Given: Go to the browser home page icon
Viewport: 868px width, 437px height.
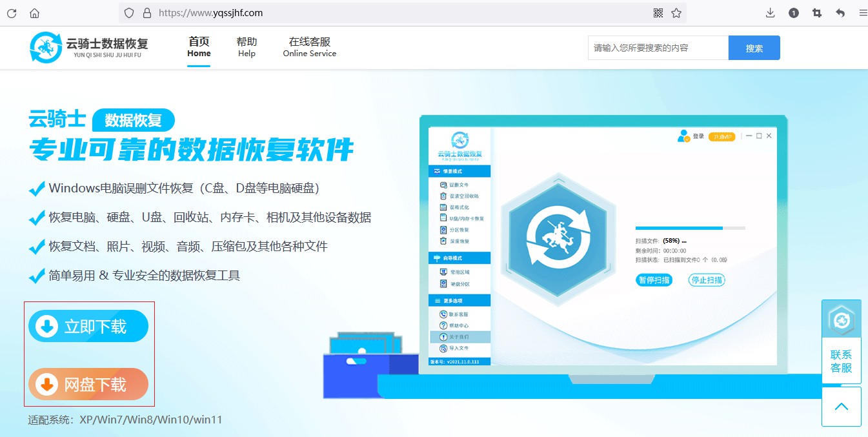Looking at the screenshot, I should 35,13.
